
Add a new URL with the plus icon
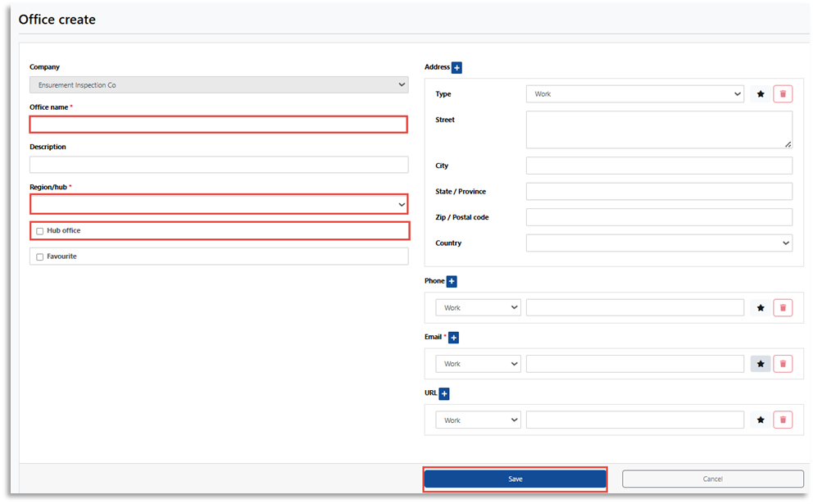pyautogui.click(x=444, y=393)
